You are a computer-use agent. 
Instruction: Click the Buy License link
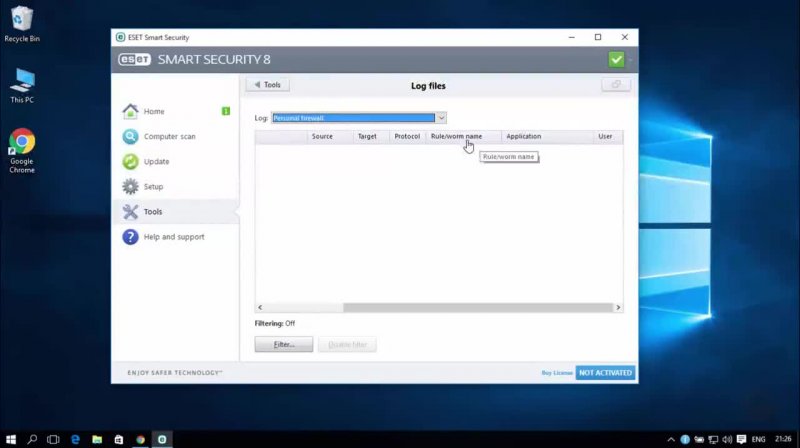pyautogui.click(x=557, y=373)
